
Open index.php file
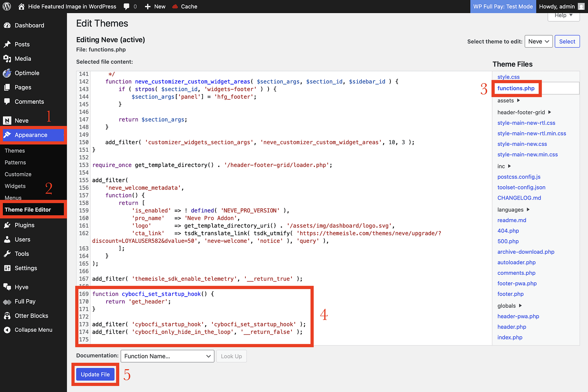coord(510,338)
